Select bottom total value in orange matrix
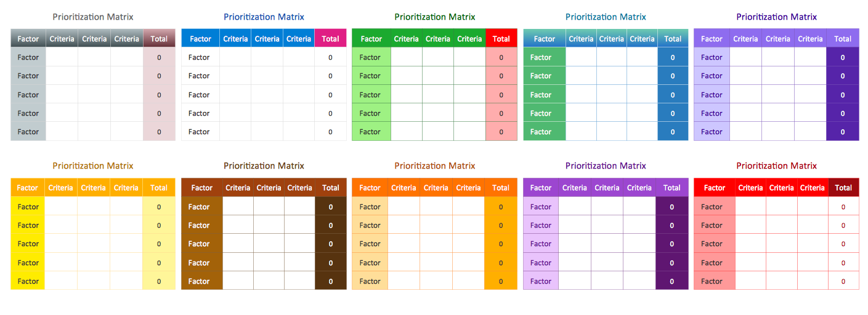The height and width of the screenshot is (315, 868). (501, 281)
